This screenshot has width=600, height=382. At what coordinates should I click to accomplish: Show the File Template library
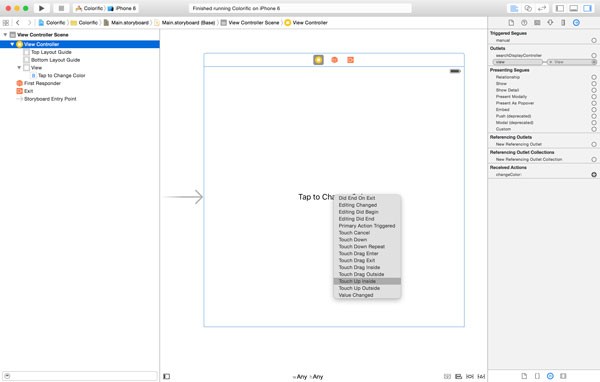tap(524, 376)
